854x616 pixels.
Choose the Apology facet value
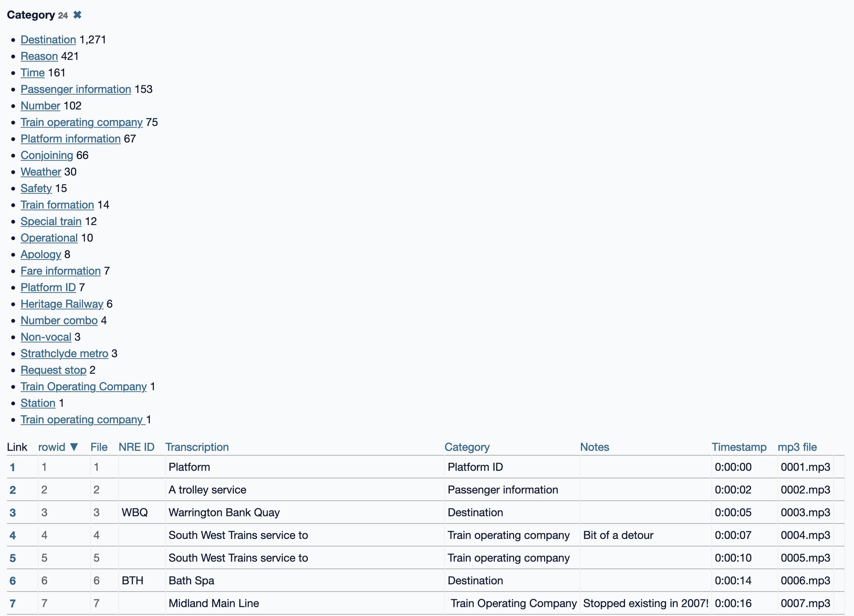click(x=40, y=254)
